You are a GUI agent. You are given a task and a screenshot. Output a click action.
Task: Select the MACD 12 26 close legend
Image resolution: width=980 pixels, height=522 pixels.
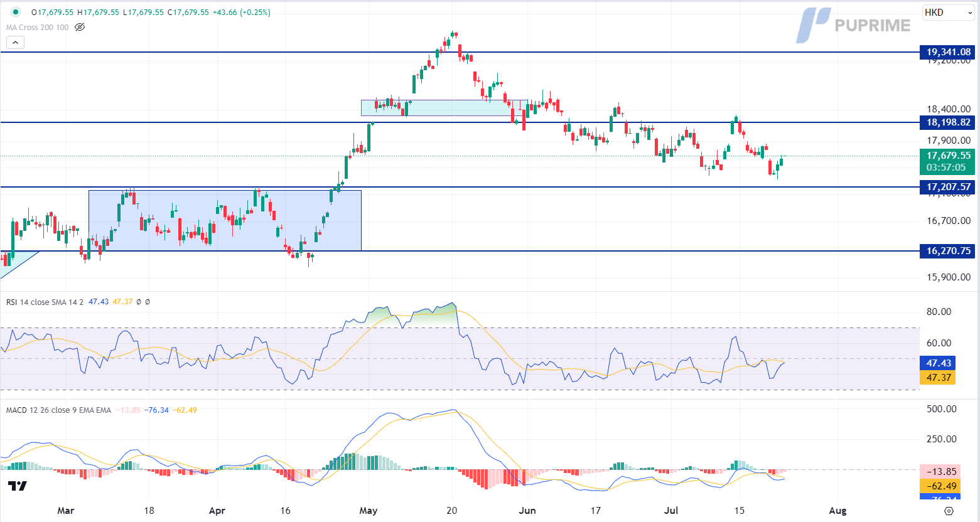[x=58, y=410]
